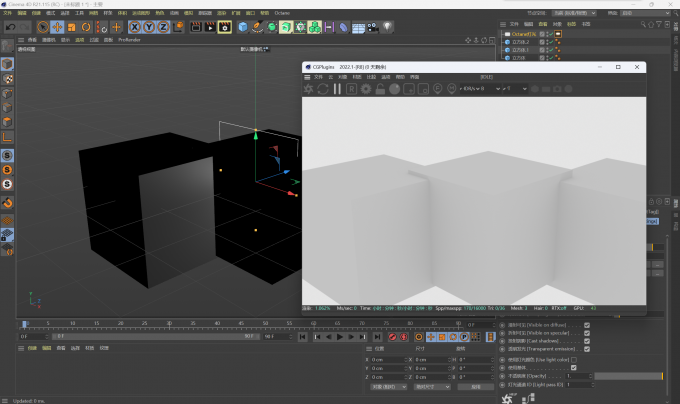Image resolution: width=680 pixels, height=404 pixels.
Task: Open viewport hamburger menu icon
Action: click(x=20, y=40)
